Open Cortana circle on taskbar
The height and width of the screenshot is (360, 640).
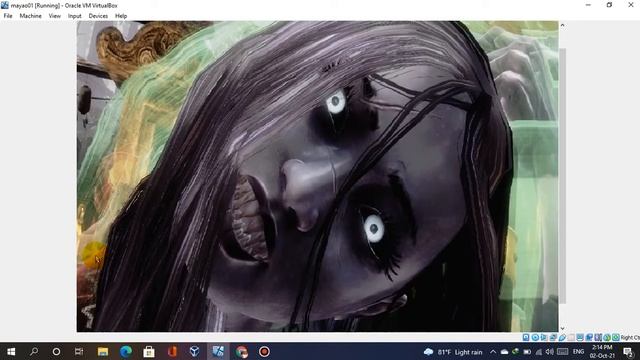(x=56, y=351)
